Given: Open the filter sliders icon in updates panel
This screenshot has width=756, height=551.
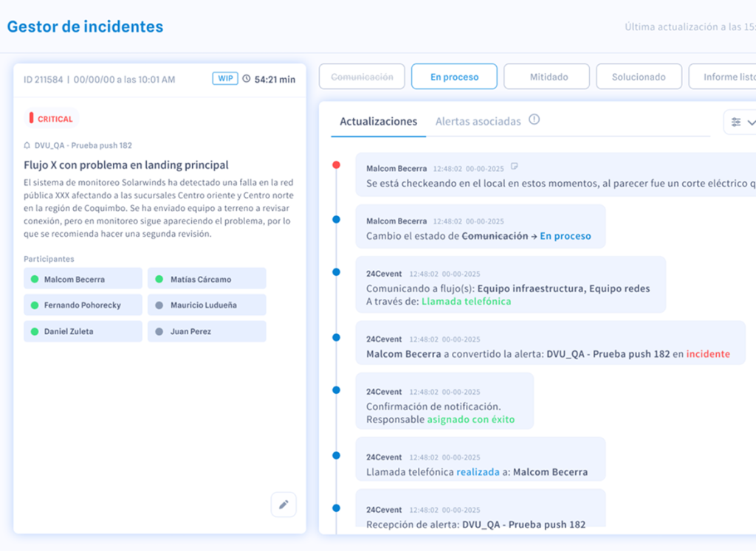Looking at the screenshot, I should point(736,122).
